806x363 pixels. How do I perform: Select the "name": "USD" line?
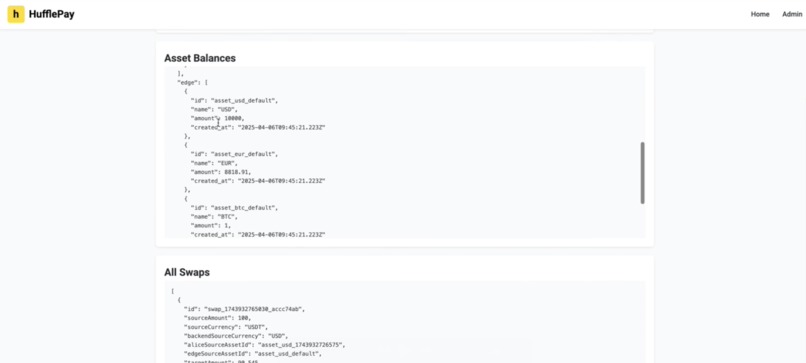(x=214, y=110)
